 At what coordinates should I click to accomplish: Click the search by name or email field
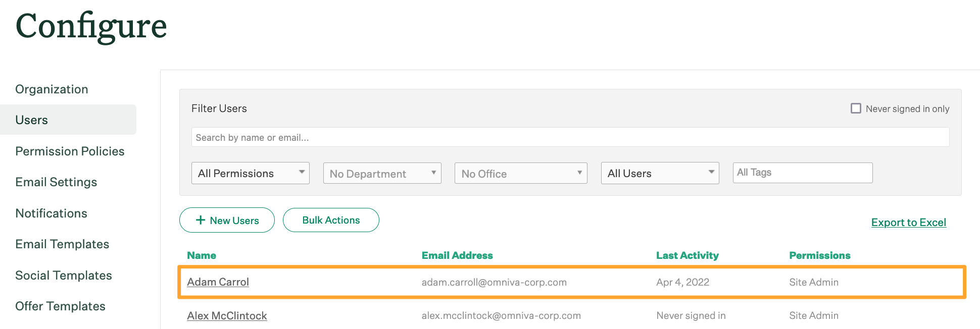click(570, 137)
